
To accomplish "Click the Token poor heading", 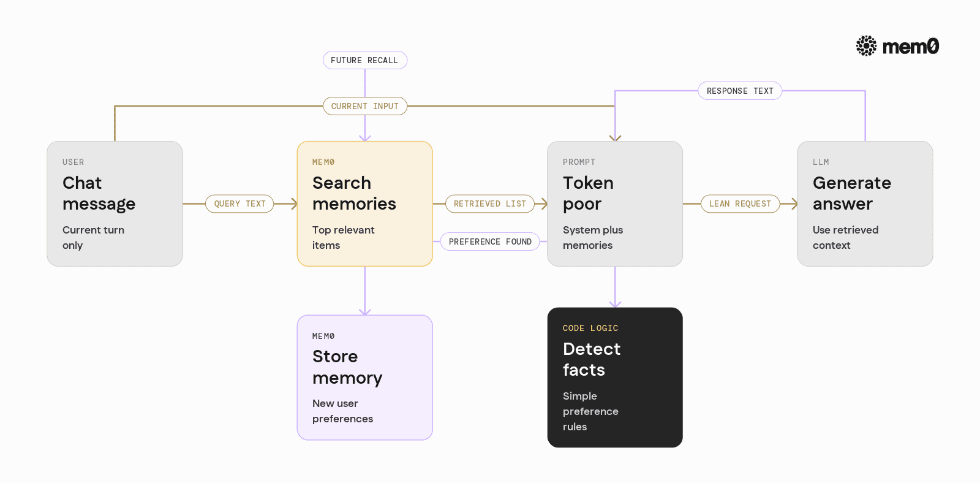I will [588, 193].
